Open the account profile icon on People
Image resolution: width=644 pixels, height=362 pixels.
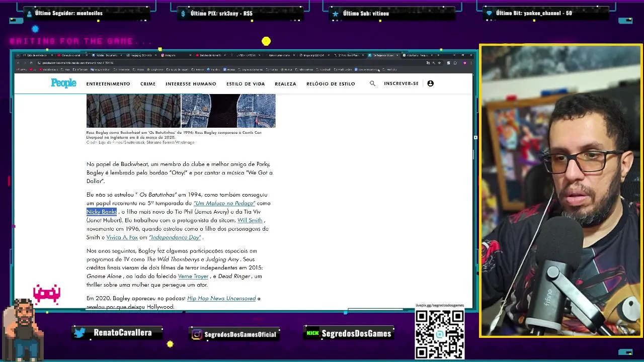pos(430,83)
